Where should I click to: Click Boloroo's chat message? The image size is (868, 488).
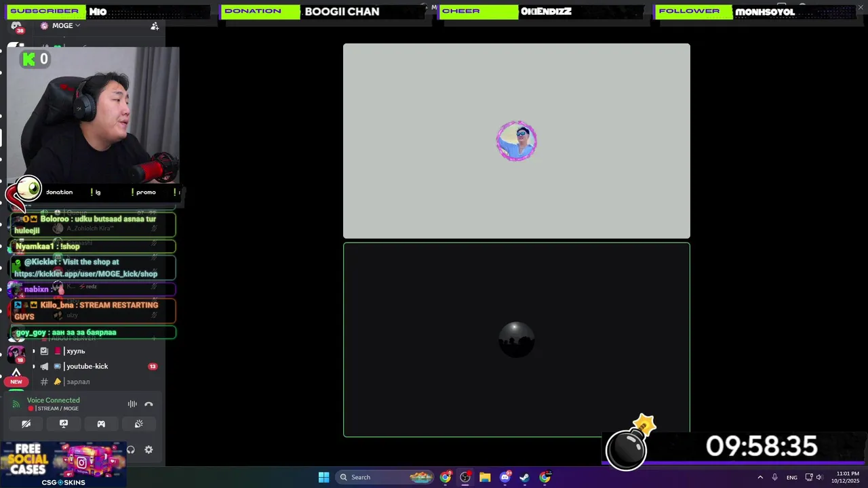94,224
